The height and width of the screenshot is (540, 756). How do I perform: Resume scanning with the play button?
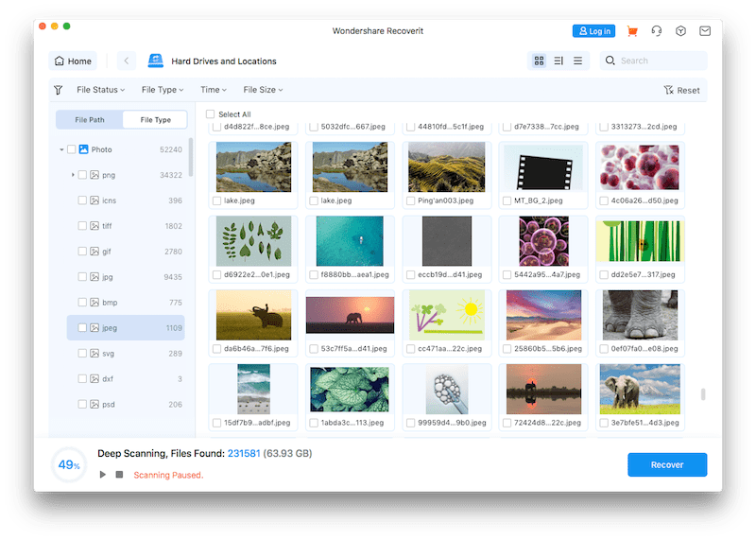coord(103,474)
